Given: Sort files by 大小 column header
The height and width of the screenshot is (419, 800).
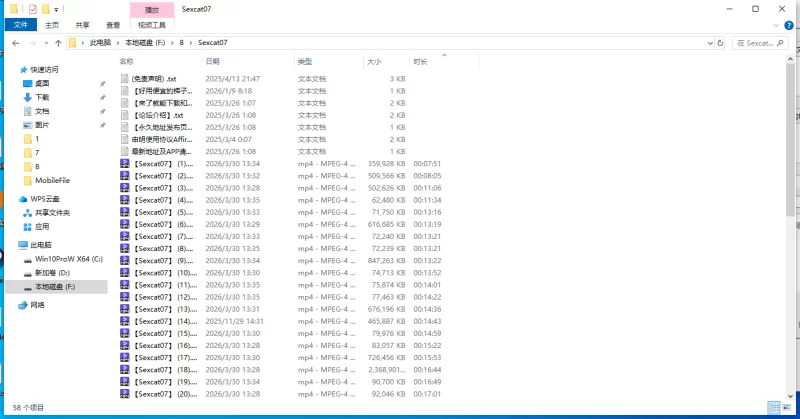Looking at the screenshot, I should [x=374, y=61].
